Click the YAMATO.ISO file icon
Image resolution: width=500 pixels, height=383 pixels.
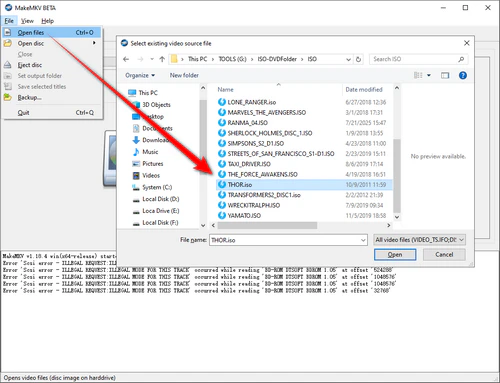pyautogui.click(x=222, y=215)
